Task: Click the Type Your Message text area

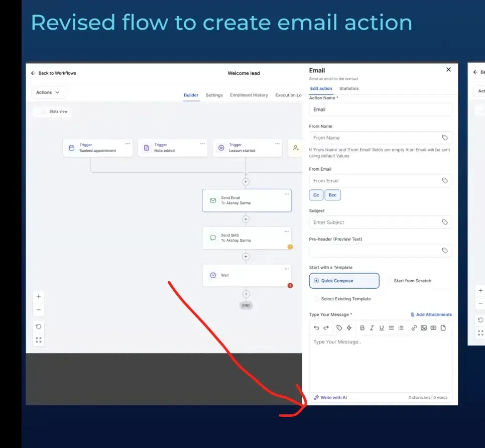Action: tap(381, 364)
